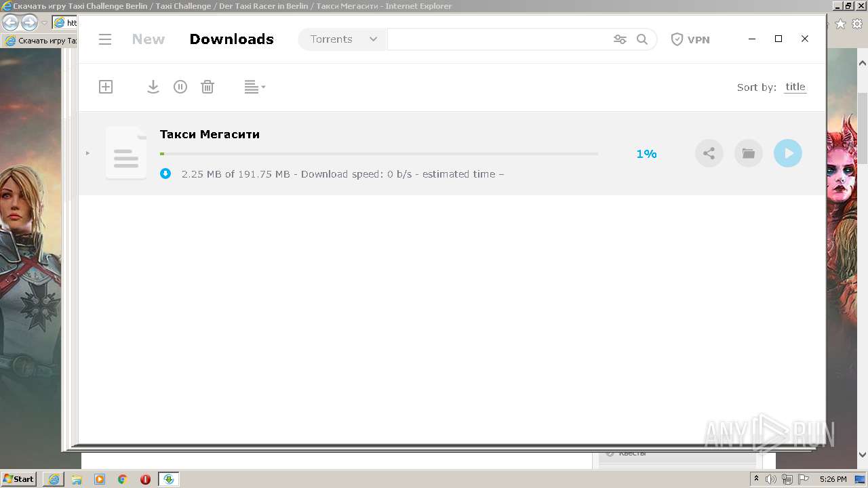Image resolution: width=868 pixels, height=488 pixels.
Task: Click the magnifier search icon
Action: pos(642,39)
